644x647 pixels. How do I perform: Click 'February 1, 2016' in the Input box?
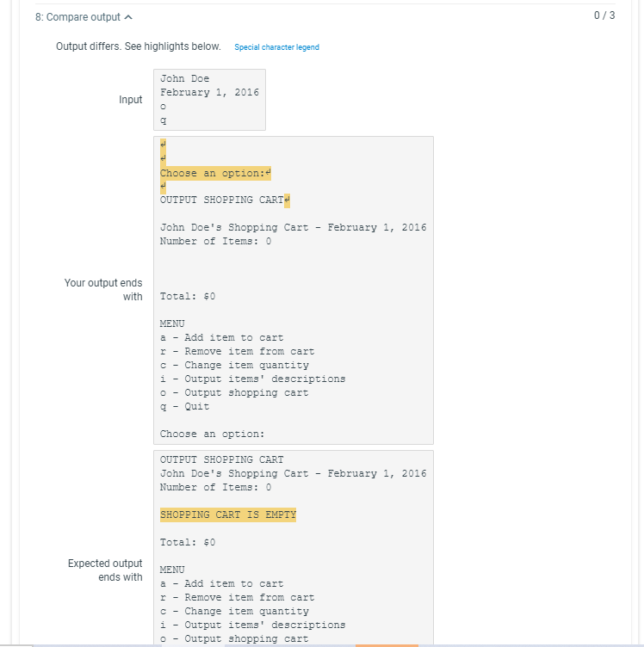coord(209,92)
